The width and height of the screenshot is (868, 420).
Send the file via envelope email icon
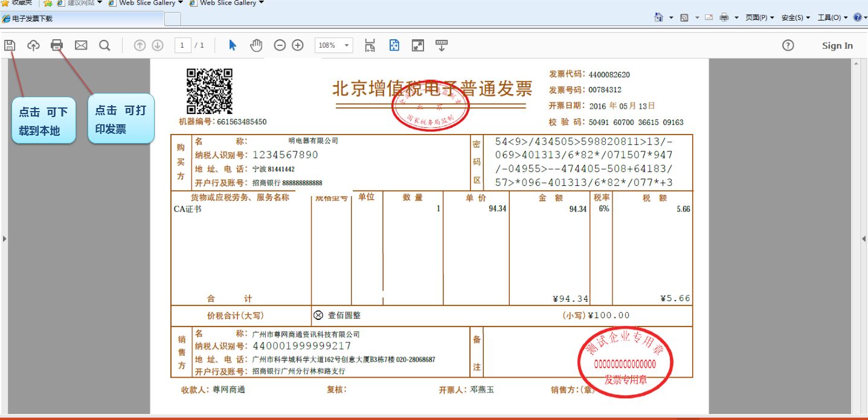[x=81, y=45]
